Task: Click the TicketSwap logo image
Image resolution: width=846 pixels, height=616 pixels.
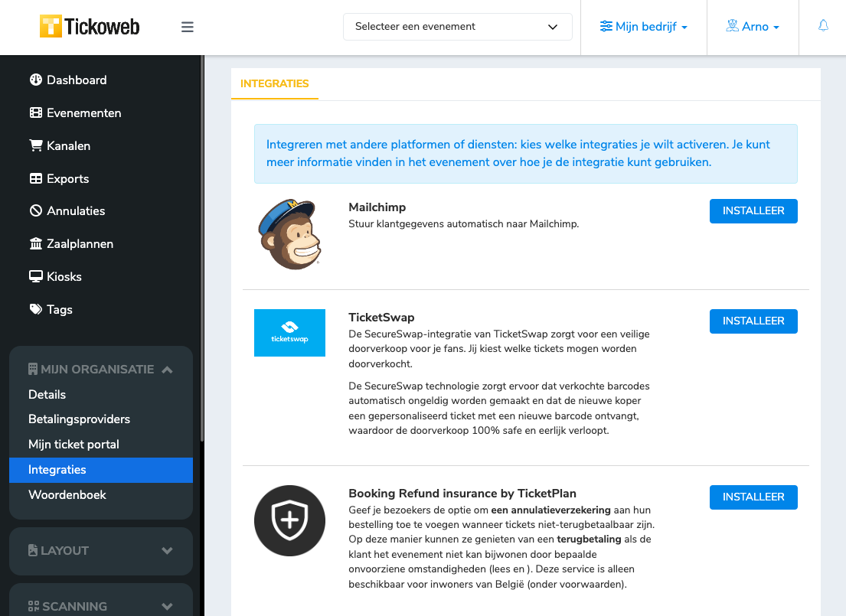Action: click(289, 333)
